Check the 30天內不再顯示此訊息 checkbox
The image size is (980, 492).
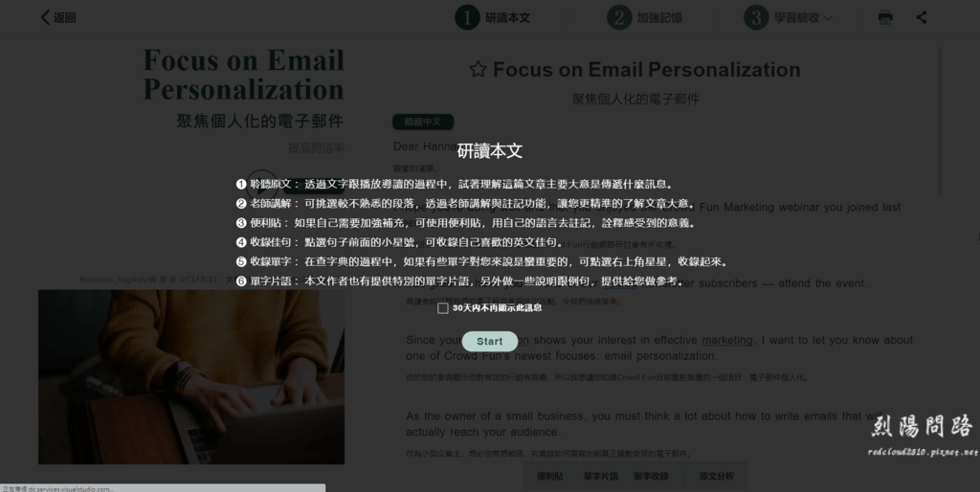(443, 308)
